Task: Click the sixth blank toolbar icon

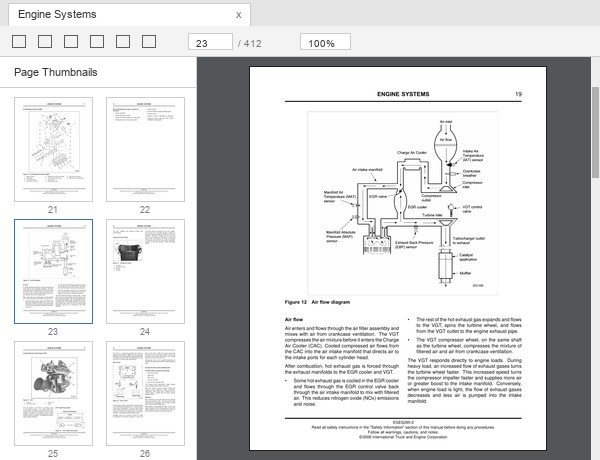Action: coord(149,42)
